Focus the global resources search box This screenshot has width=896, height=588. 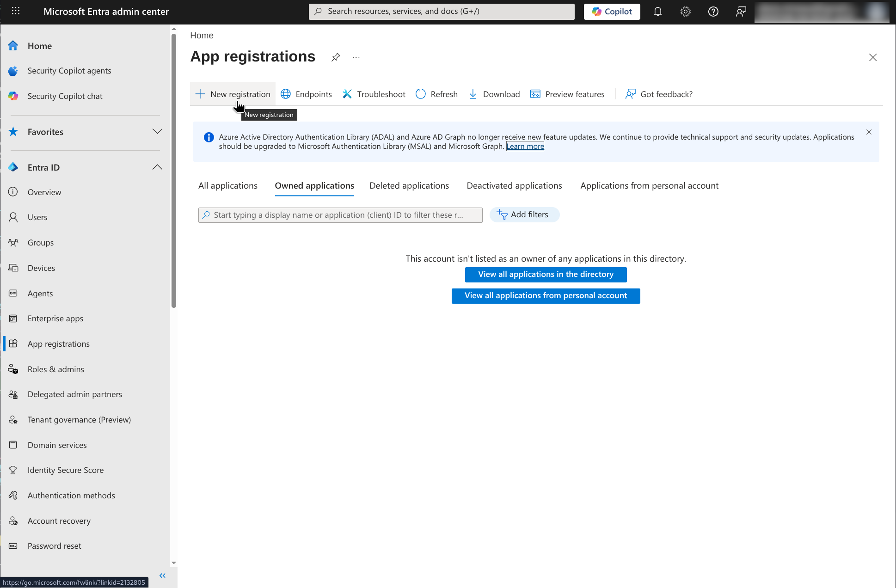(x=442, y=12)
